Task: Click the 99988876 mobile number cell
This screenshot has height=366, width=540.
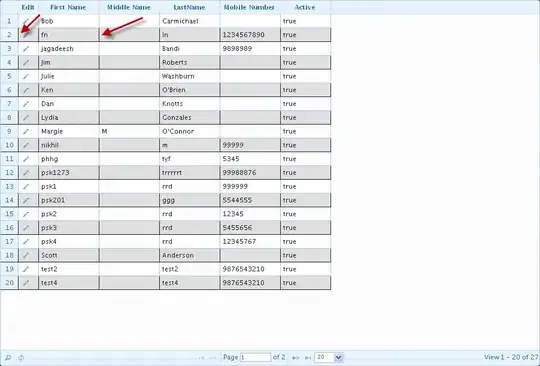Action: [250, 172]
